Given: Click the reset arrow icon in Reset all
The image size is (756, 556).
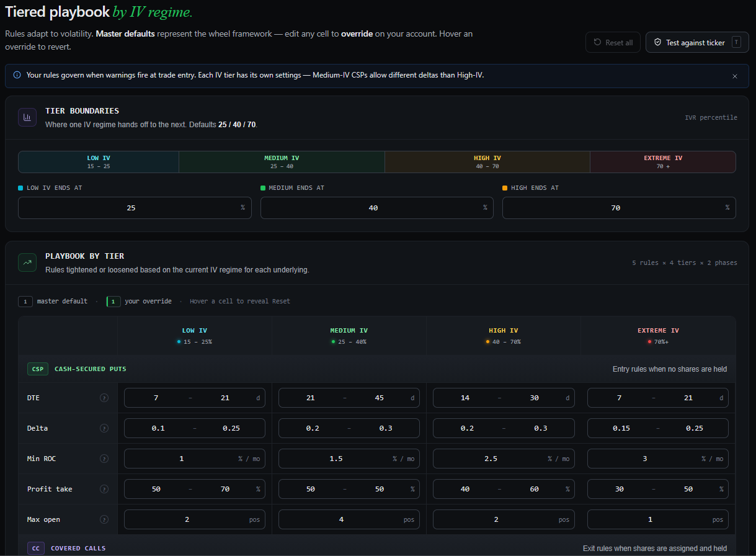Looking at the screenshot, I should (597, 42).
